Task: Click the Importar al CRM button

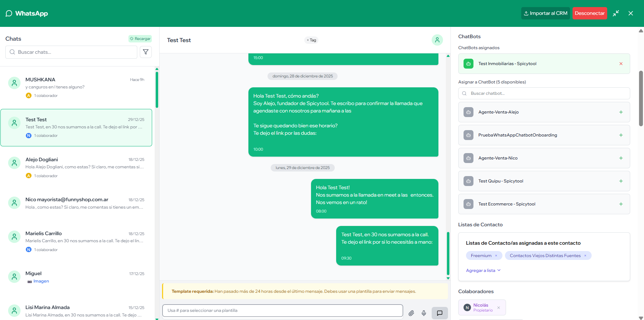Action: 545,13
